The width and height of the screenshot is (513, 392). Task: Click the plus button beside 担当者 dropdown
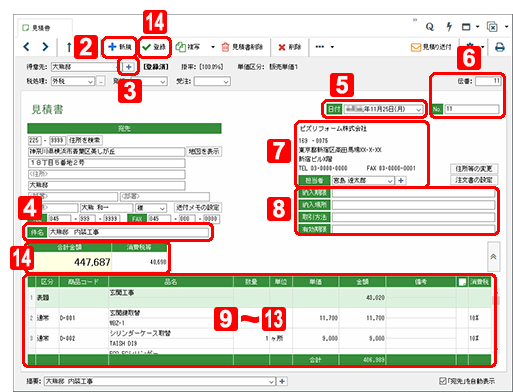tap(401, 180)
